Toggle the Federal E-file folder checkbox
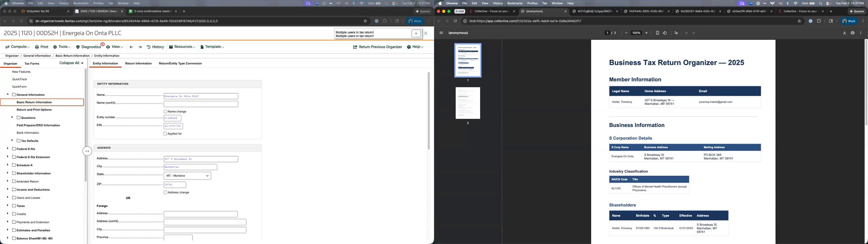 click(x=14, y=149)
